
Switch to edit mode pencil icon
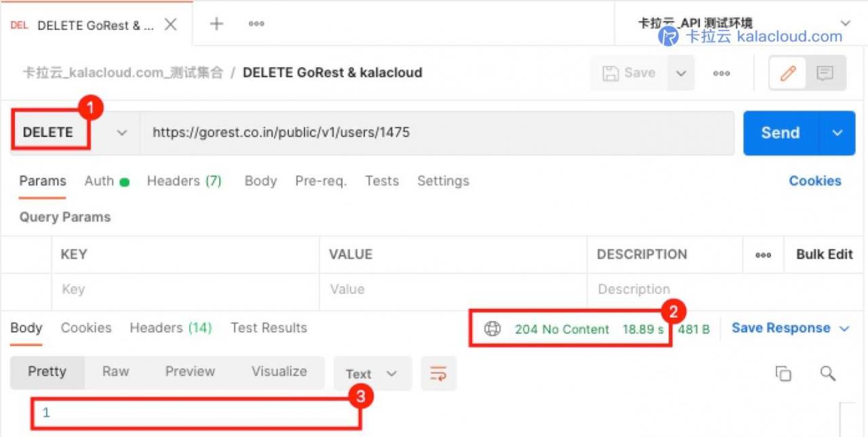coord(787,73)
